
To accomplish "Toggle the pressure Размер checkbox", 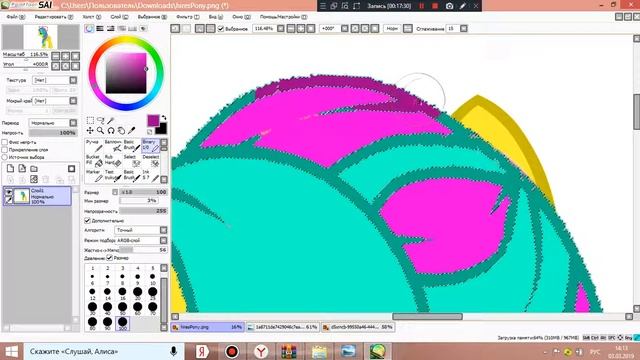I will [x=109, y=258].
